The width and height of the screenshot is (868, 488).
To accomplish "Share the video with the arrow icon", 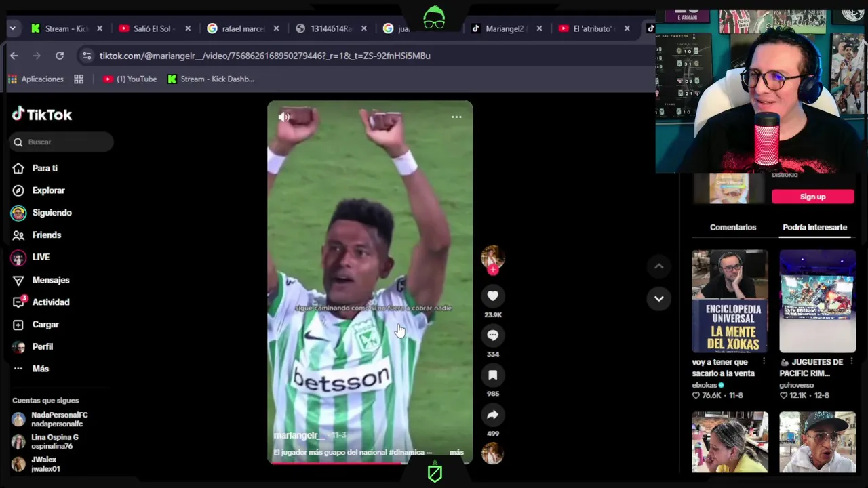I will tap(493, 415).
